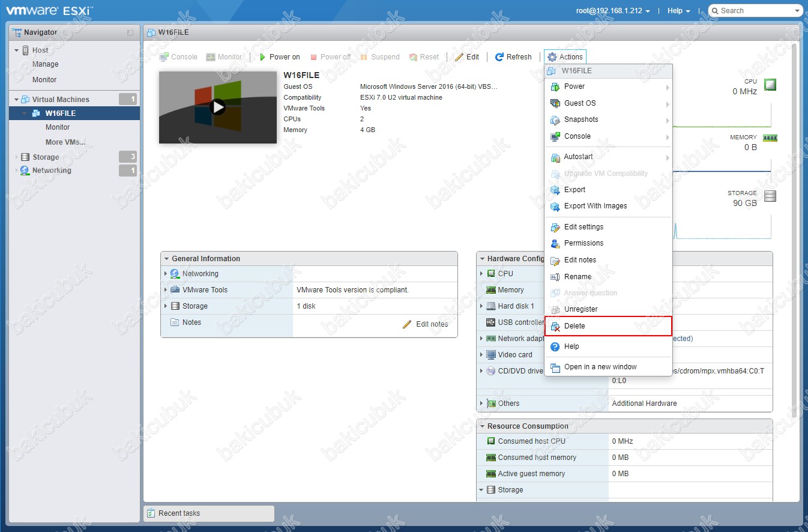Click Edit notes link in Notes row
Image resolution: width=808 pixels, height=532 pixels.
[425, 324]
